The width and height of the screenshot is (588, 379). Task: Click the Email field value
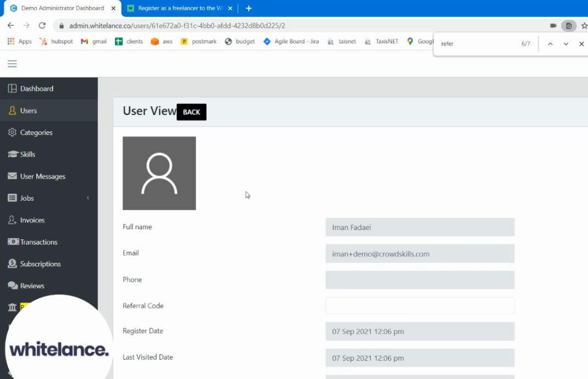[x=420, y=254]
